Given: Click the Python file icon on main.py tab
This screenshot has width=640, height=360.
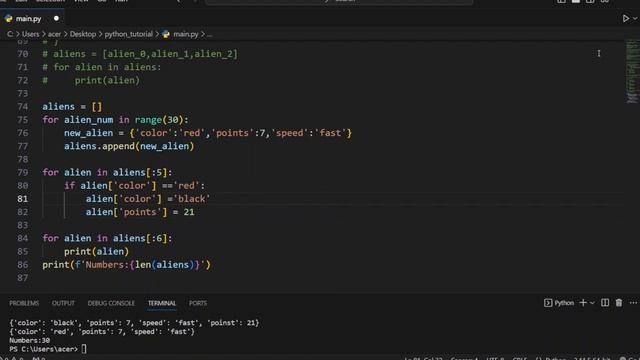Looking at the screenshot, I should click(x=9, y=18).
